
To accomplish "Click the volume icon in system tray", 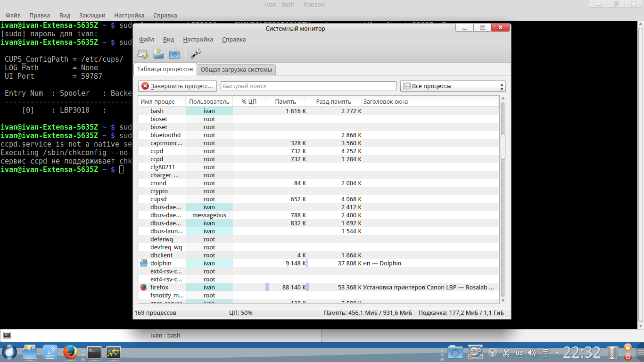I will (532, 353).
